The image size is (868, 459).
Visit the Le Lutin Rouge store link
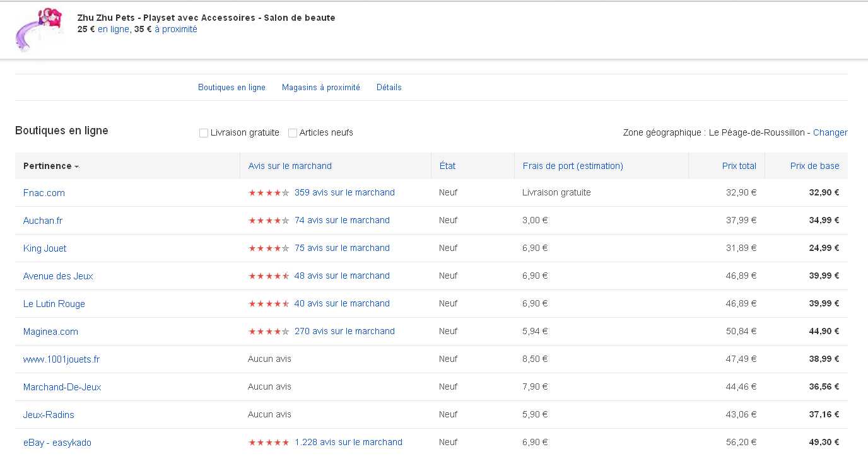point(54,304)
